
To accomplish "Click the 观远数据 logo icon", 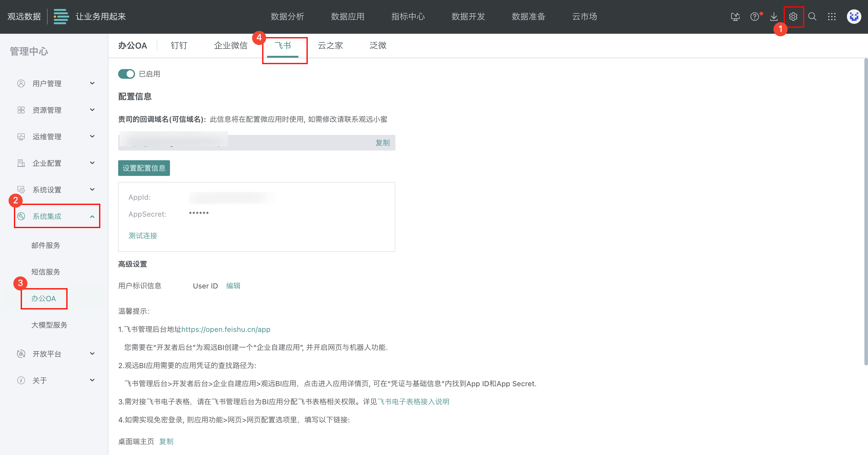I will [x=61, y=17].
